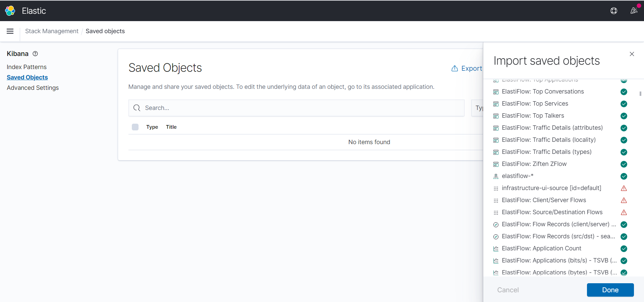
Task: Click the search icon beside ElastiFlow: Client/Server Flows
Action: [496, 200]
